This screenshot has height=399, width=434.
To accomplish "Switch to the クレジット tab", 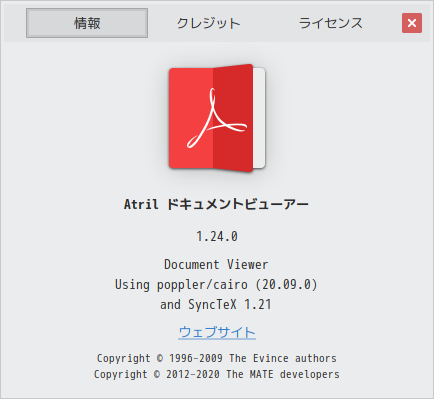I will click(x=209, y=23).
